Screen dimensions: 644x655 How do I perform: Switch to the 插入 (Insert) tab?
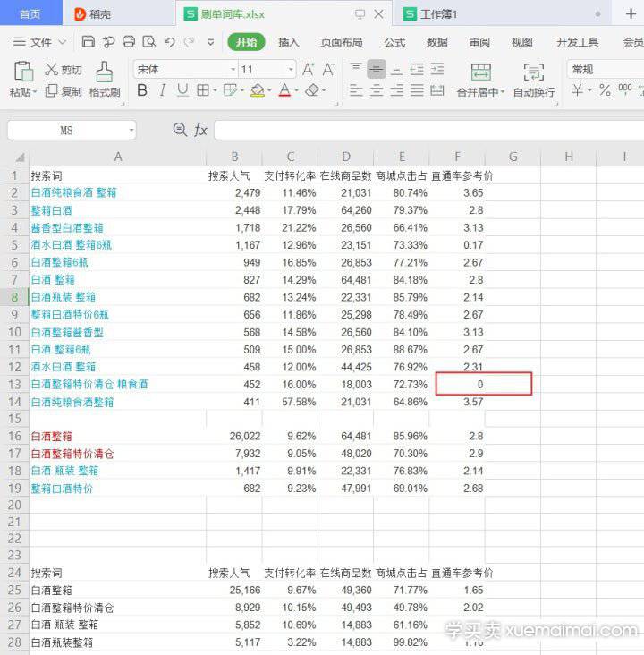(289, 42)
